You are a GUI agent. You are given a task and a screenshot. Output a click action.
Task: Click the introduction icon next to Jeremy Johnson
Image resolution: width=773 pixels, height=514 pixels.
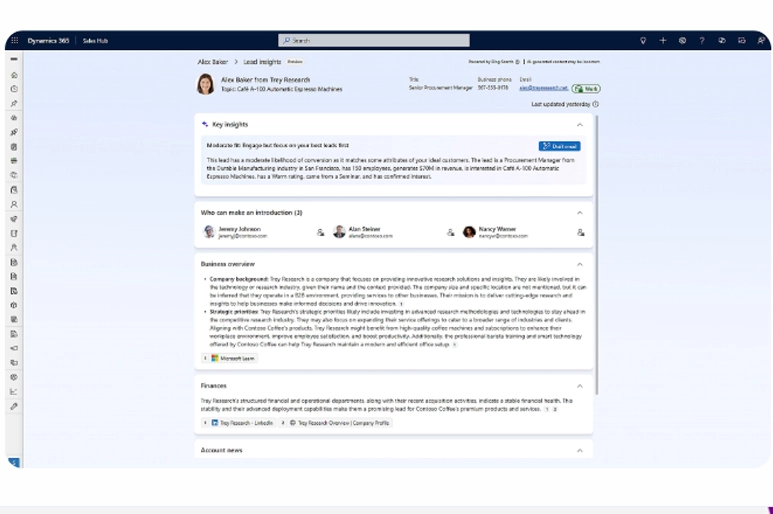(x=320, y=232)
